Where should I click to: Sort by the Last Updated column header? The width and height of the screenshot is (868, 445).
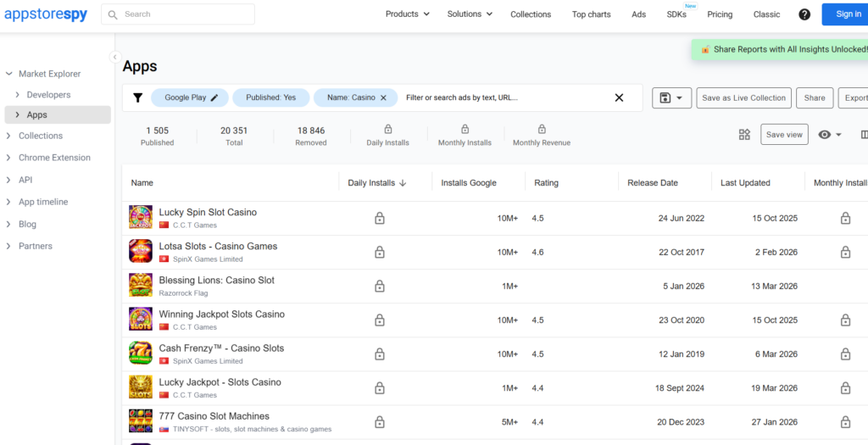(x=745, y=182)
